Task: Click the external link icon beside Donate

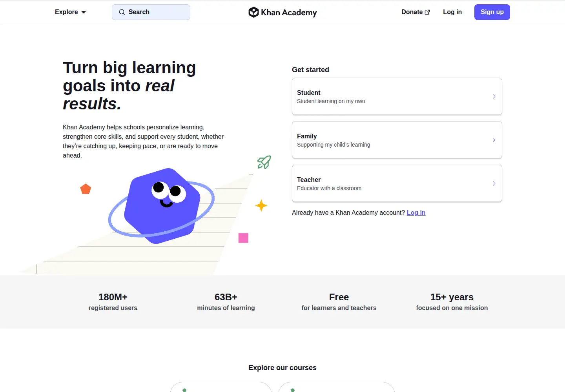Action: click(427, 12)
